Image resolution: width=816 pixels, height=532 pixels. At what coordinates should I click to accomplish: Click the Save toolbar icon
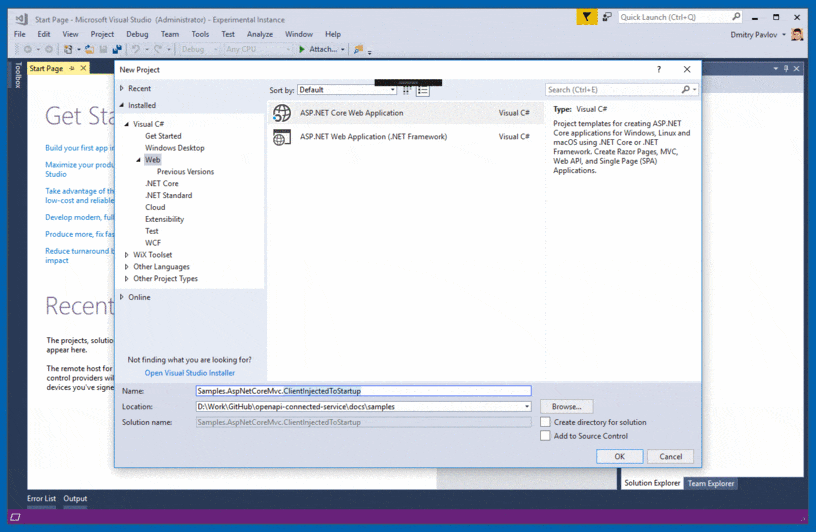[103, 49]
